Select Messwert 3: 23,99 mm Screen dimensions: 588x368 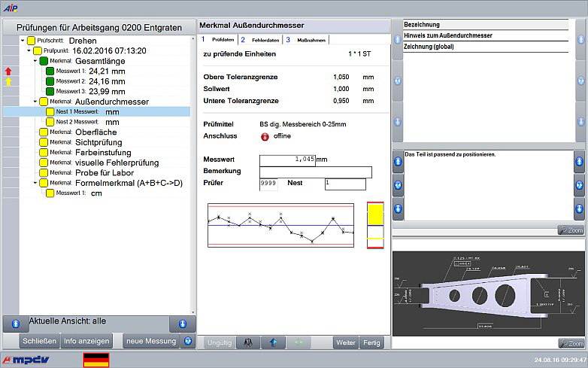(90, 91)
